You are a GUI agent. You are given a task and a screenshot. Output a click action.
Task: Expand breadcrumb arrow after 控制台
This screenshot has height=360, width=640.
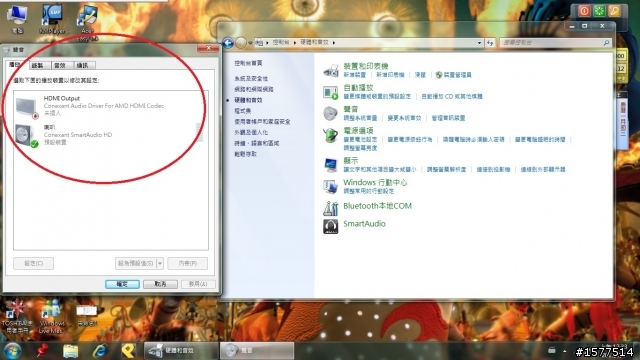[295, 42]
